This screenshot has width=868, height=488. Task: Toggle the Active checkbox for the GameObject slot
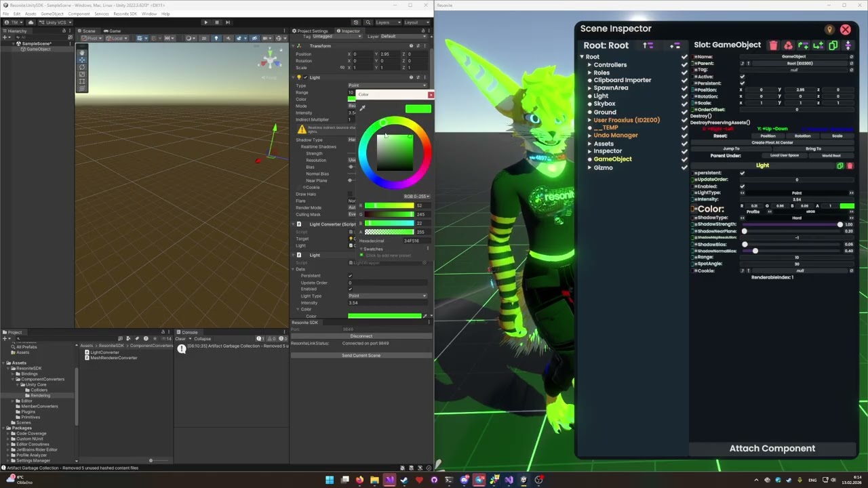click(742, 77)
